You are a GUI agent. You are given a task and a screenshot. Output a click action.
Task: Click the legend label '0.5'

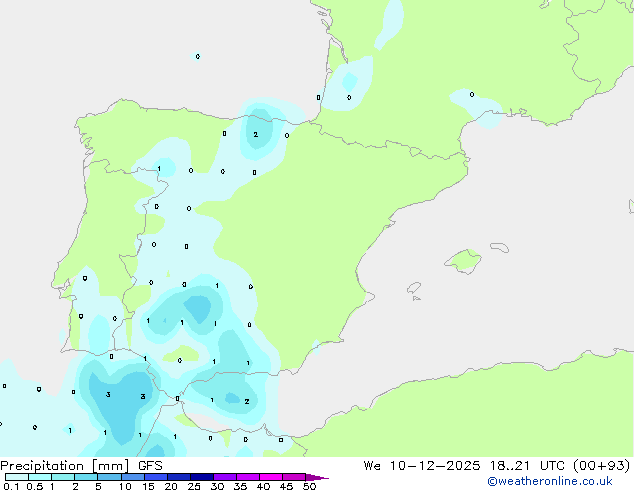pyautogui.click(x=34, y=486)
